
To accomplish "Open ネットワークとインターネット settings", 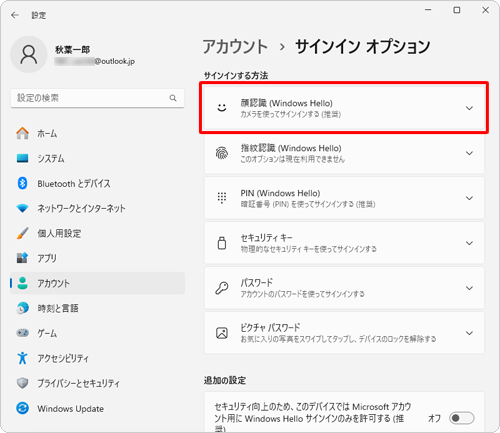I will pos(97,208).
